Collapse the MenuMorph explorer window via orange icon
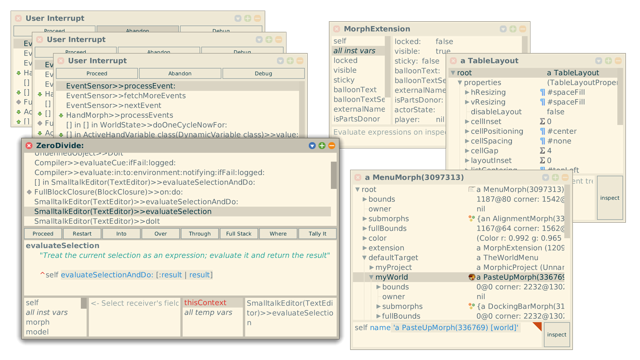This screenshot has height=360, width=640. click(x=565, y=178)
